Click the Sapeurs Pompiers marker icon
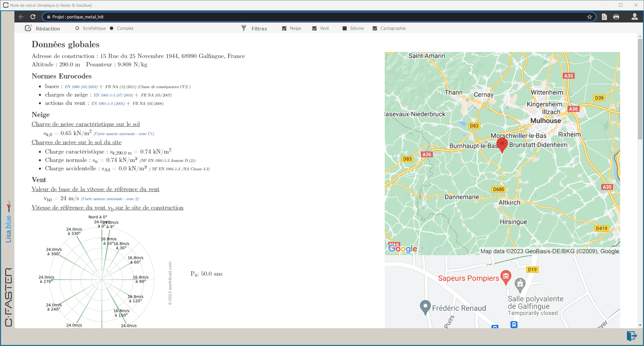Image resolution: width=644 pixels, height=346 pixels. point(506,277)
